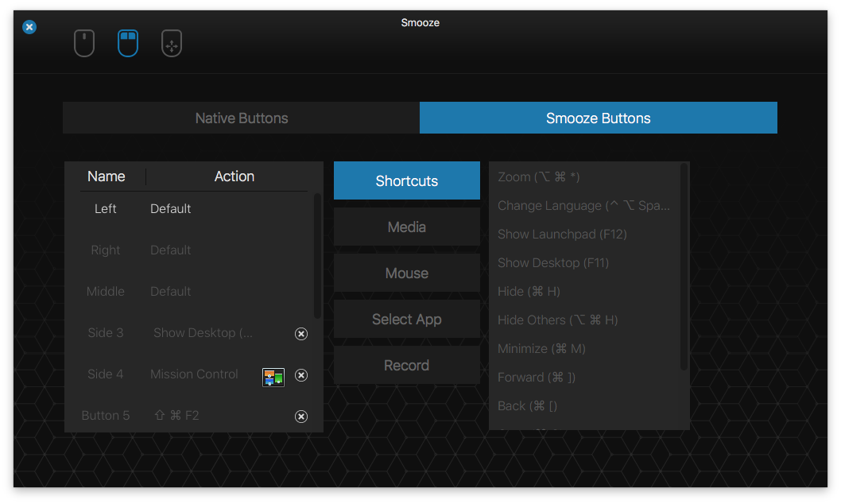Select the Button 5 row
The height and width of the screenshot is (504, 841).
click(x=194, y=415)
